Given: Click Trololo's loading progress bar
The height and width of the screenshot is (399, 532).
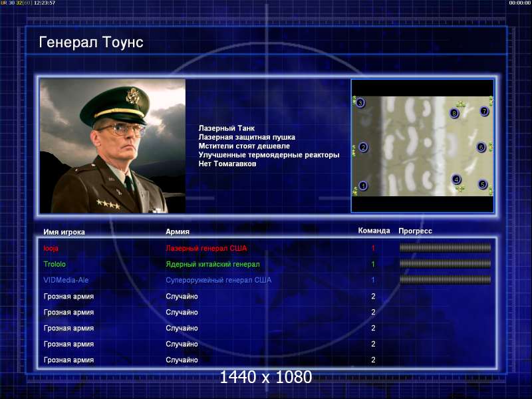Looking at the screenshot, I should 445,263.
